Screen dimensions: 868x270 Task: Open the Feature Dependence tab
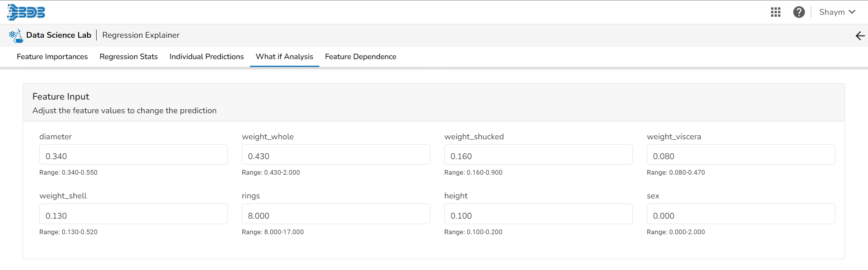[x=361, y=57]
